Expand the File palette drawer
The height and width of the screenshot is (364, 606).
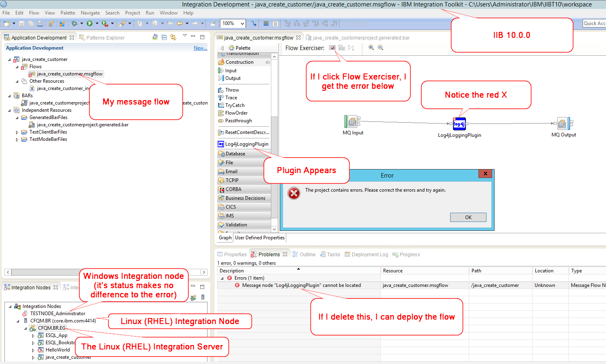click(x=244, y=163)
